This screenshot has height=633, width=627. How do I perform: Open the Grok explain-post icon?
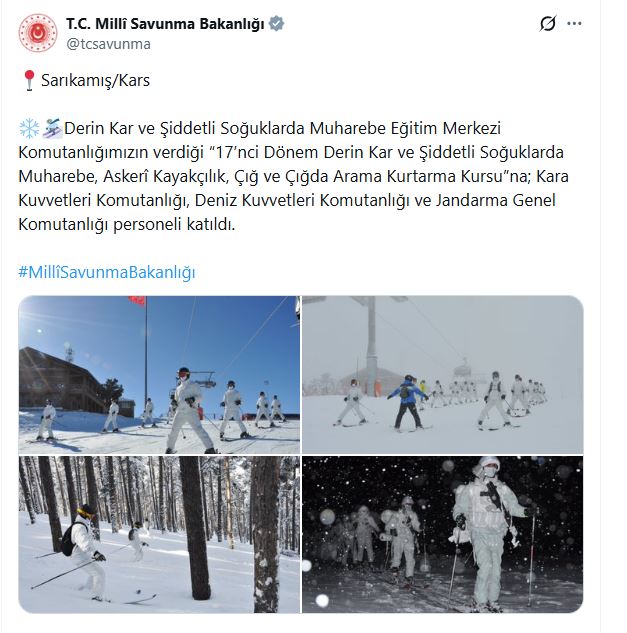[548, 23]
